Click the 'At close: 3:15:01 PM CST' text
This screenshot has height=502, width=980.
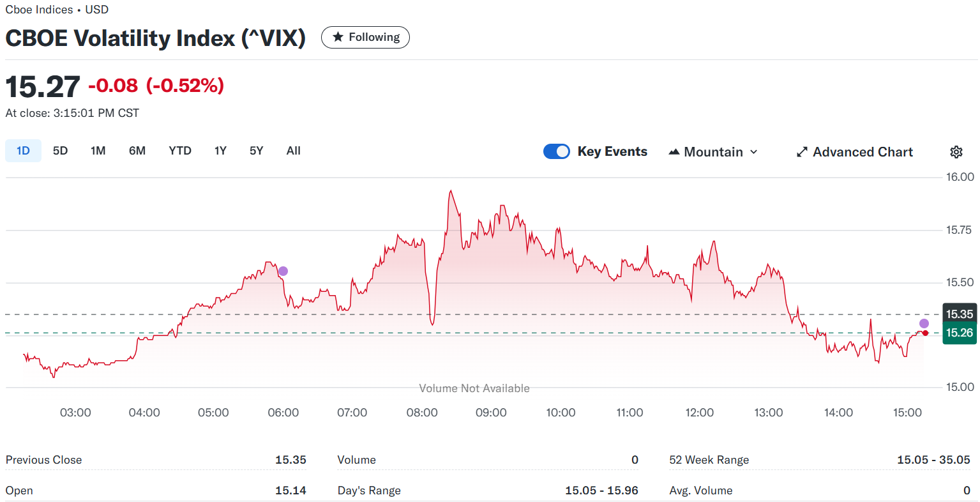[x=72, y=113]
